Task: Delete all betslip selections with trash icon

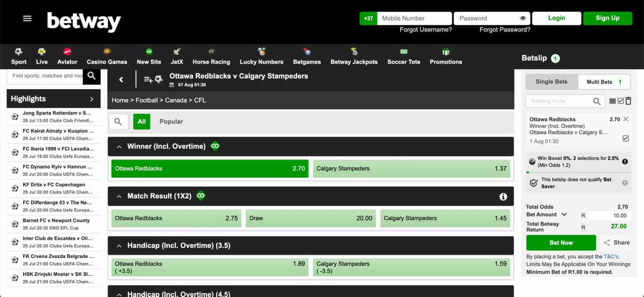Action: click(x=628, y=101)
